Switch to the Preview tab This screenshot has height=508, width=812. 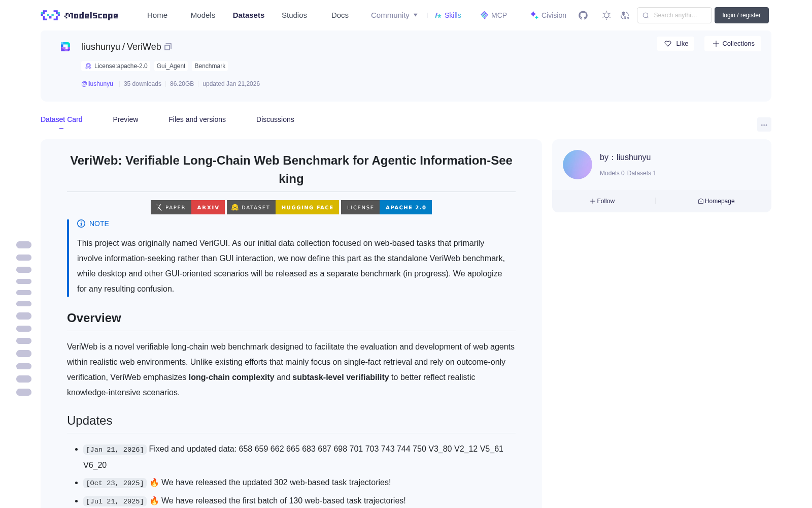coord(125,119)
